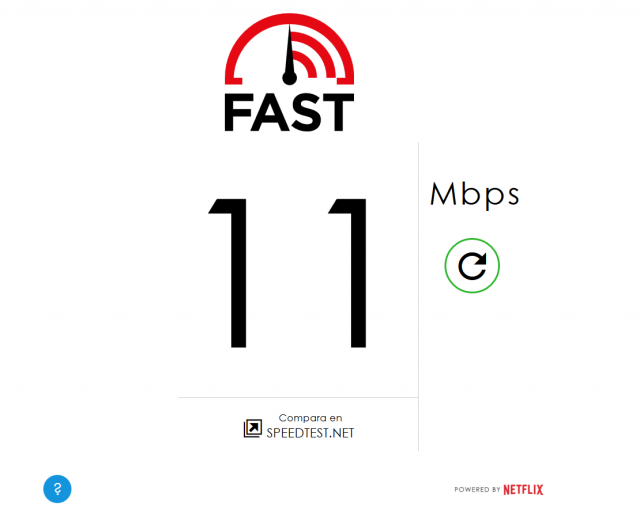640x506 pixels.
Task: Open help via the blue question mark
Action: (x=57, y=489)
